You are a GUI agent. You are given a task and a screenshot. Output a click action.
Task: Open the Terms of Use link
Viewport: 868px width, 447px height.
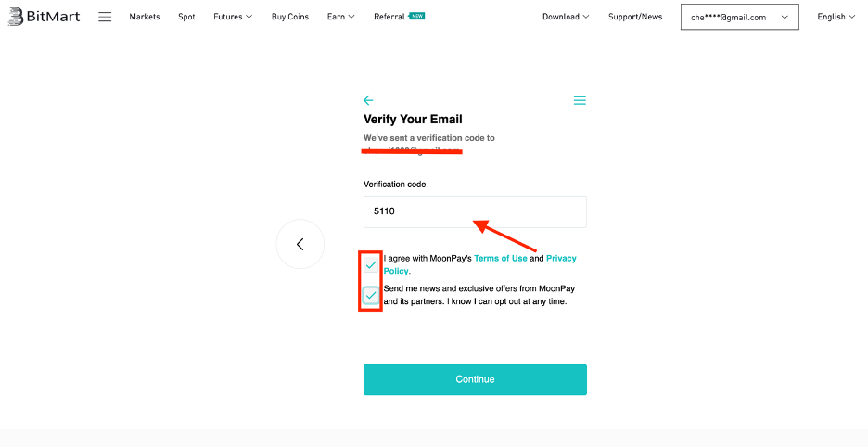(501, 258)
